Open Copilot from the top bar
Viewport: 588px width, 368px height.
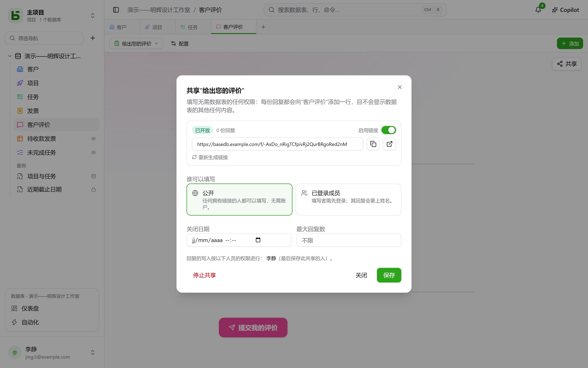[565, 10]
